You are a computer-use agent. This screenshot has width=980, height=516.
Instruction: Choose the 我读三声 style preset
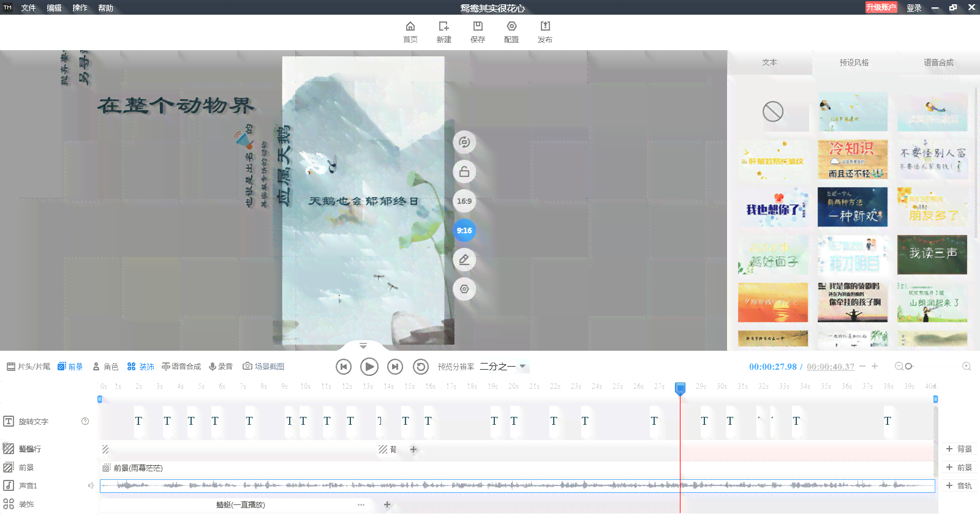click(x=932, y=255)
